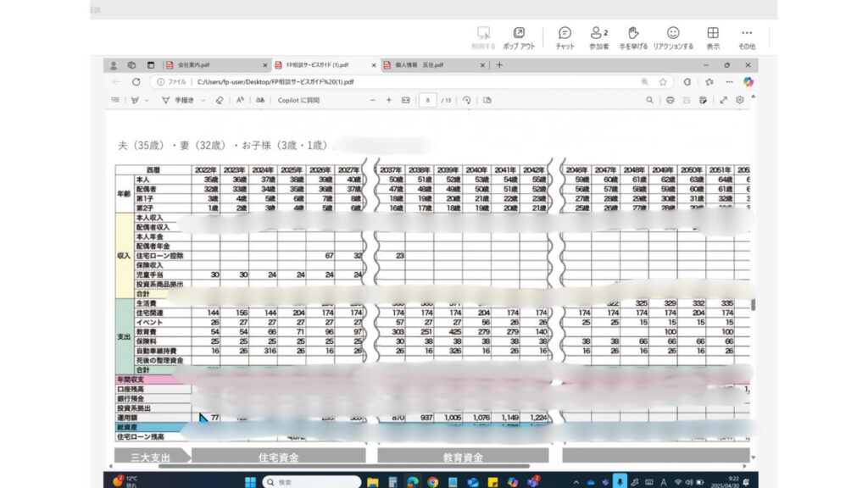Open the browser workspaces icon
The image size is (868, 488).
131,64
